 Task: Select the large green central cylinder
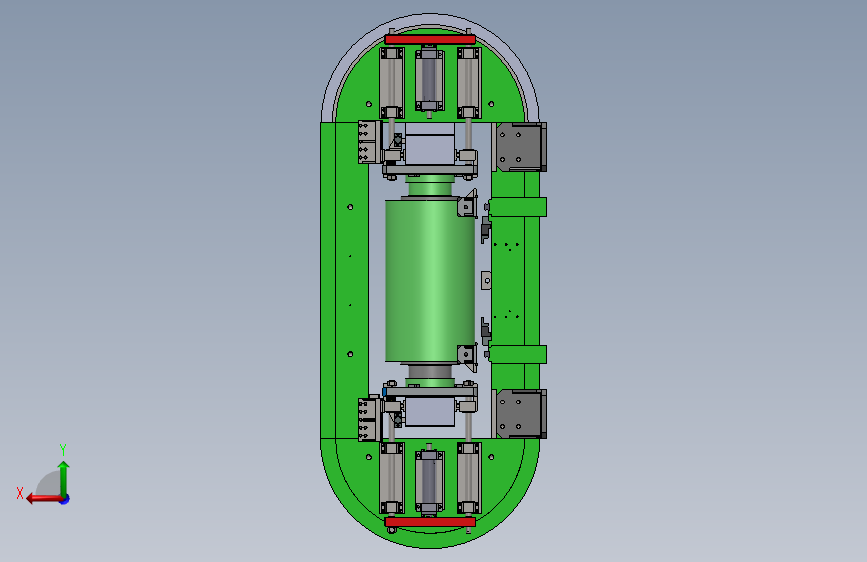pos(430,281)
